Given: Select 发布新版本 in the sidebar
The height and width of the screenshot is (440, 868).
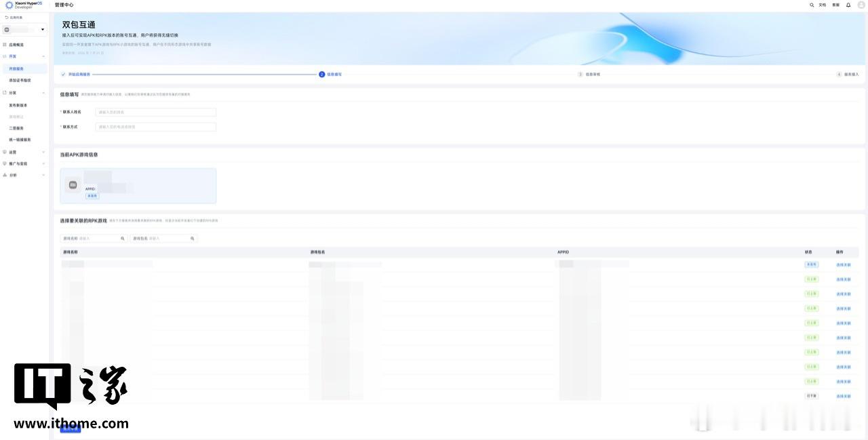Looking at the screenshot, I should point(18,106).
